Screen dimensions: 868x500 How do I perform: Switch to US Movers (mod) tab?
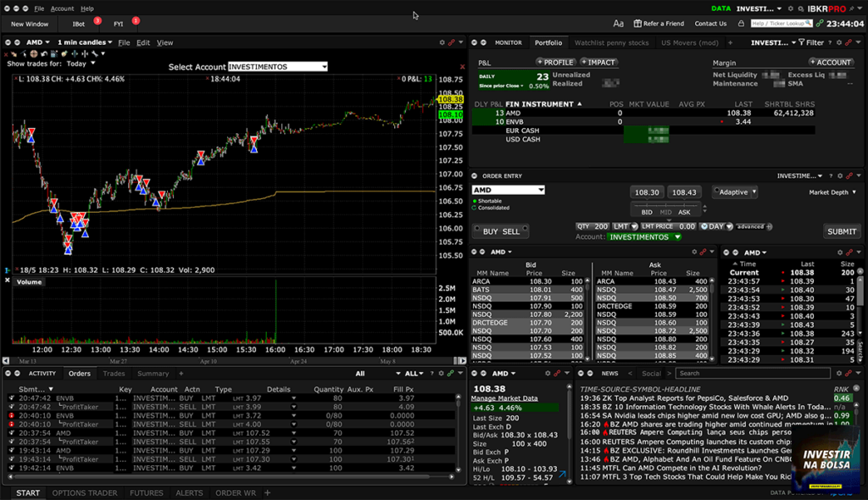pos(690,42)
